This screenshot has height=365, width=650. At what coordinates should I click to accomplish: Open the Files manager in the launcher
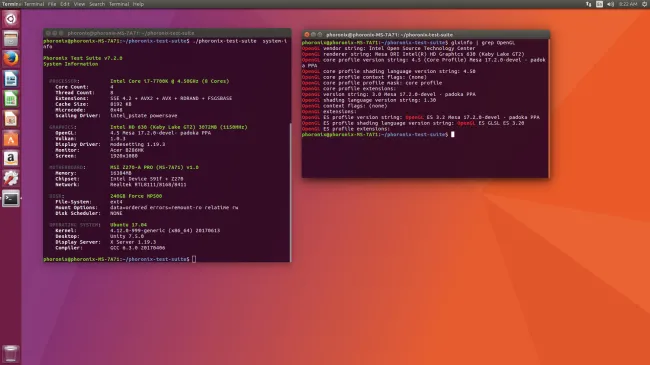point(11,39)
